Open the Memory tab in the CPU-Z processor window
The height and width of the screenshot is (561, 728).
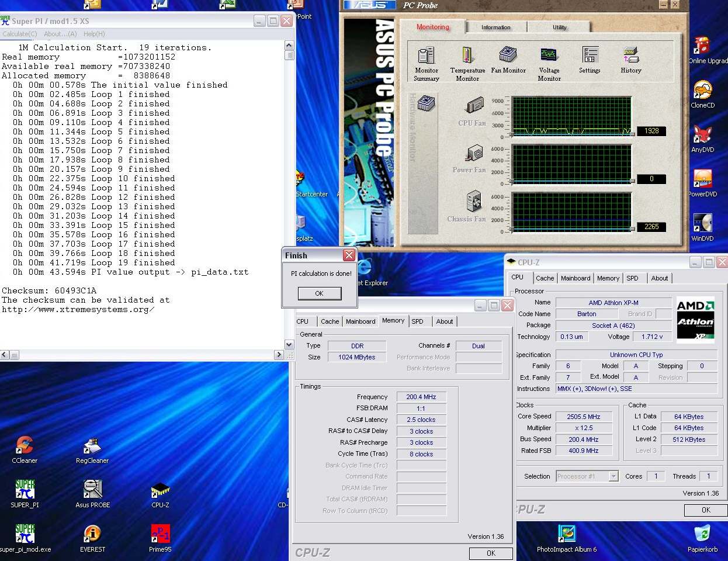(608, 278)
